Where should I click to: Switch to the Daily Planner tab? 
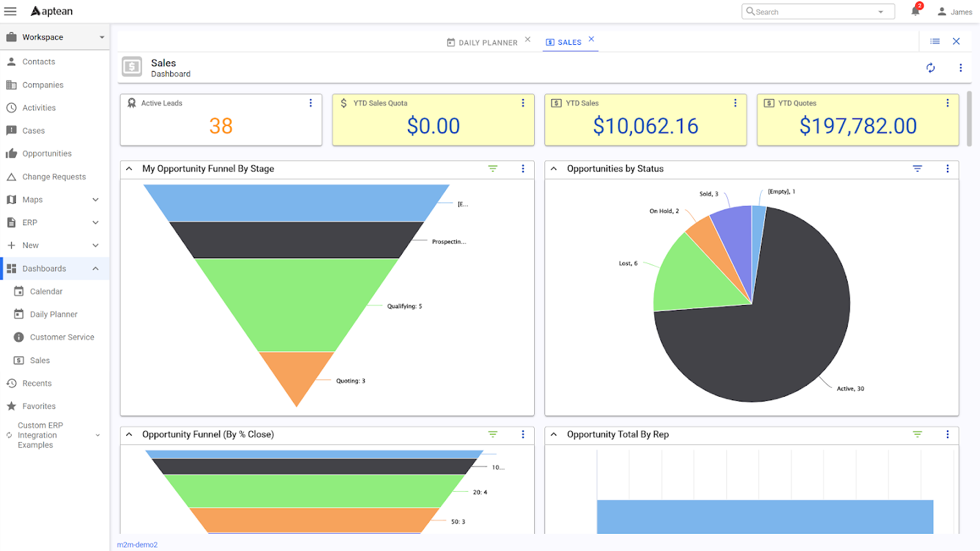coord(482,43)
